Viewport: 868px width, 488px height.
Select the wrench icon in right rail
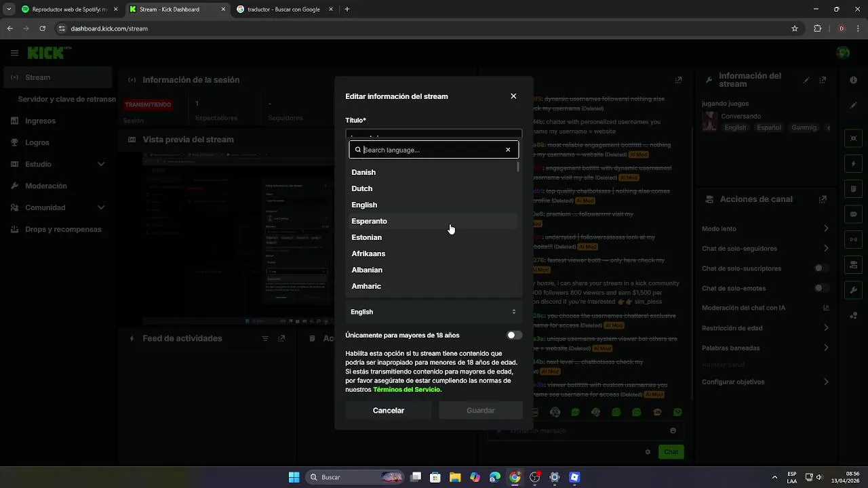point(854,289)
